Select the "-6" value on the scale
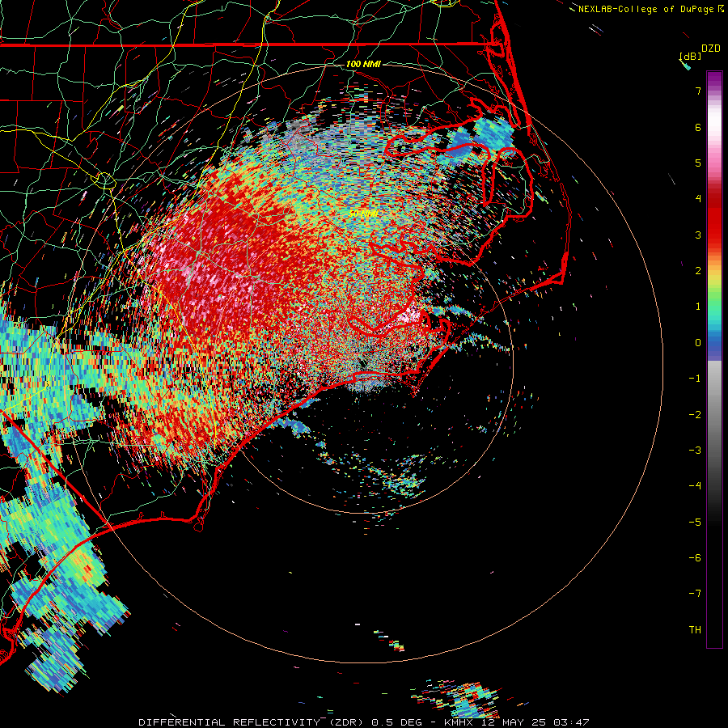The image size is (728, 728). [695, 557]
